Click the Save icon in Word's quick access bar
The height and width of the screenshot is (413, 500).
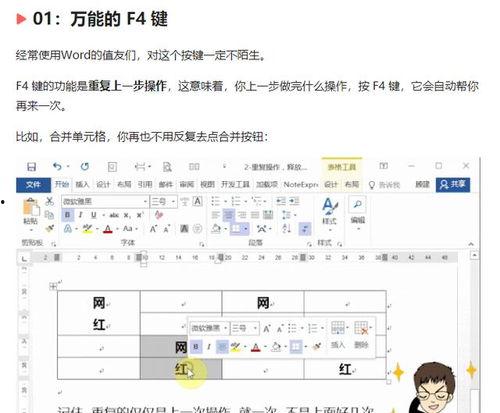pos(31,167)
